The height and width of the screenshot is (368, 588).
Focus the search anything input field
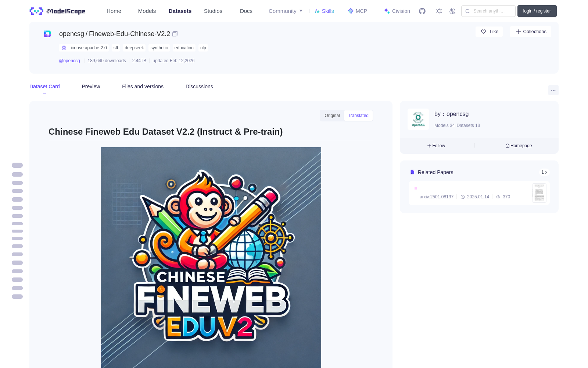pos(488,11)
